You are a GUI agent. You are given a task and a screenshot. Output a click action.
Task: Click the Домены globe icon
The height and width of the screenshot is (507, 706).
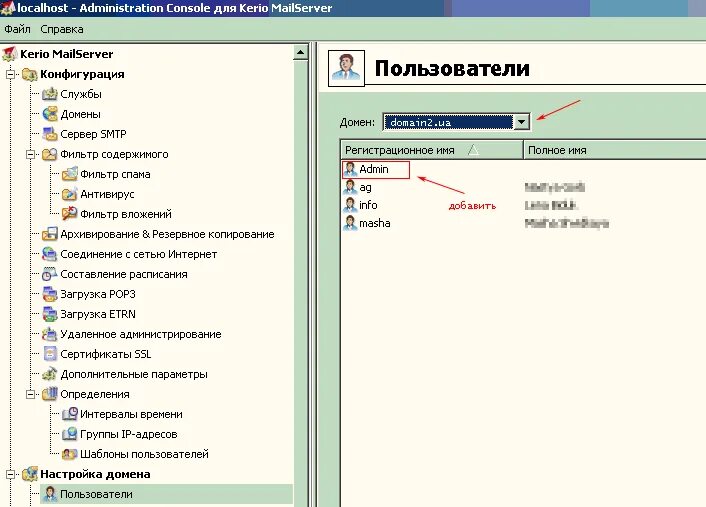[x=50, y=114]
